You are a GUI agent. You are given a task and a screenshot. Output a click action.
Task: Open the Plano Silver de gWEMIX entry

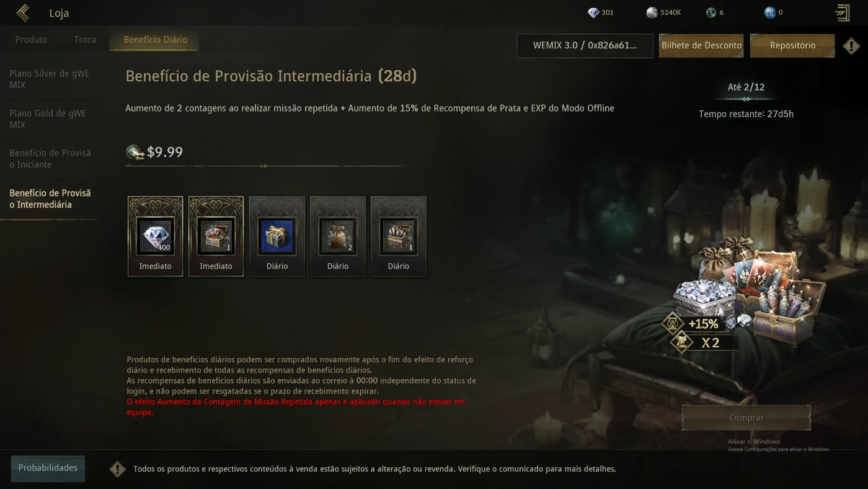50,79
